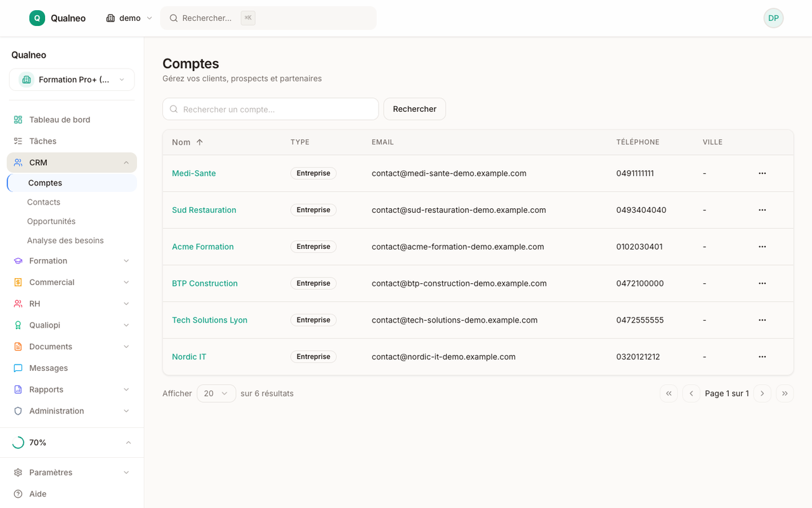812x508 pixels.
Task: Open the Opportunités submenu item
Action: click(51, 221)
